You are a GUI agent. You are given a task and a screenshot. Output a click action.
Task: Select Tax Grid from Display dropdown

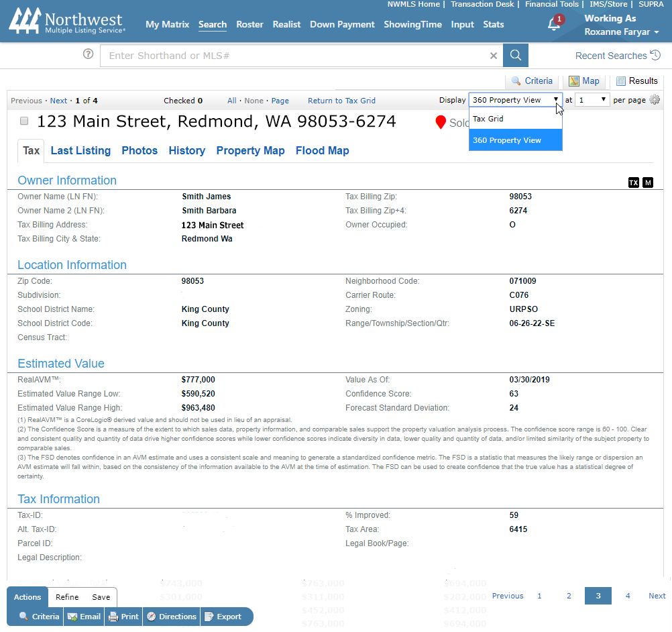click(x=488, y=119)
